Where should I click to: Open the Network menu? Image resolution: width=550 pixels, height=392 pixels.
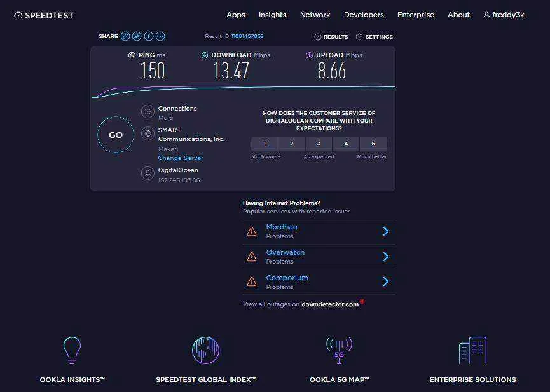click(315, 15)
